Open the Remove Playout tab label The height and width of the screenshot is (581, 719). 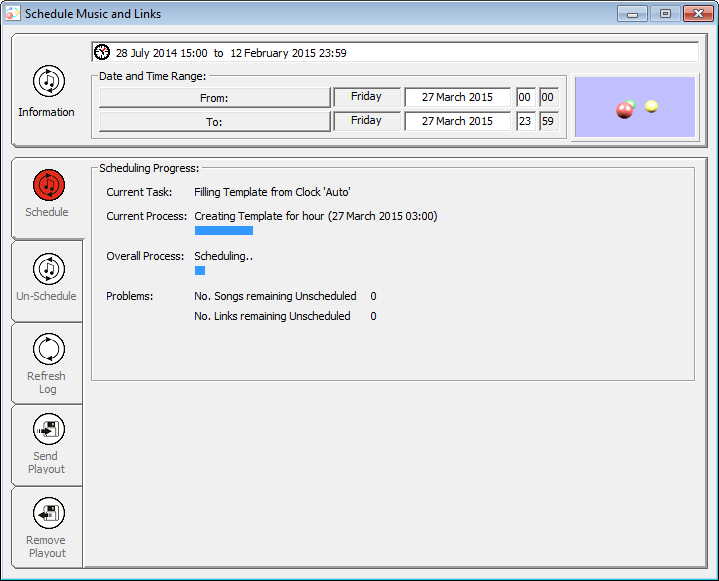tap(46, 547)
